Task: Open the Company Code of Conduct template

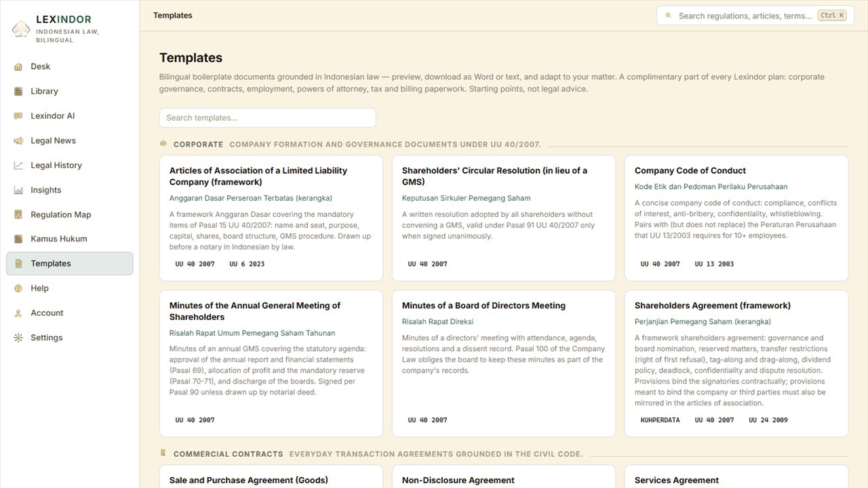Action: click(x=736, y=218)
